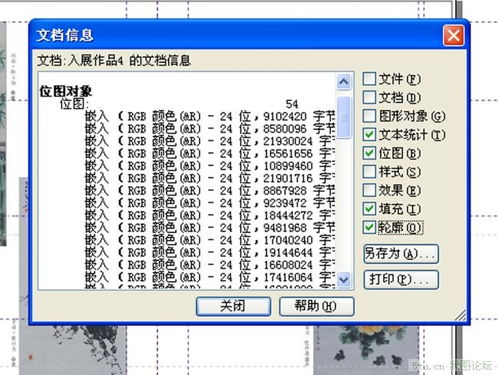499x375 pixels.
Task: Click the 另存为 (A)... button
Action: coord(401,254)
